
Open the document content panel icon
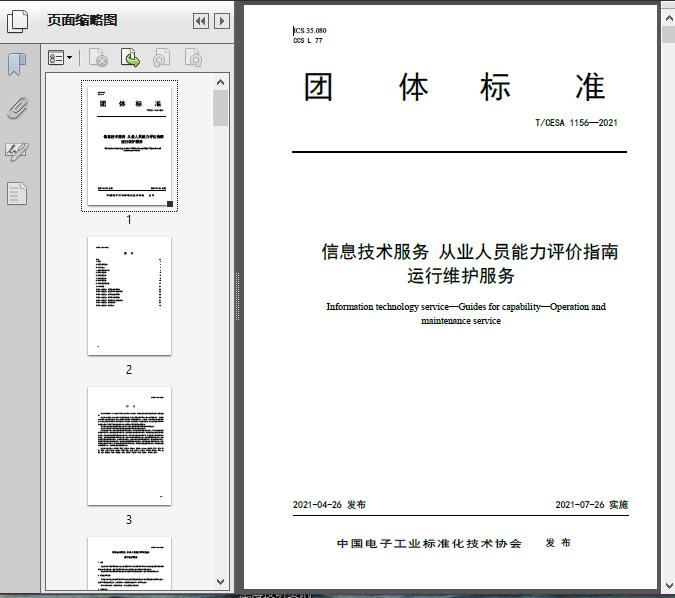tap(17, 193)
